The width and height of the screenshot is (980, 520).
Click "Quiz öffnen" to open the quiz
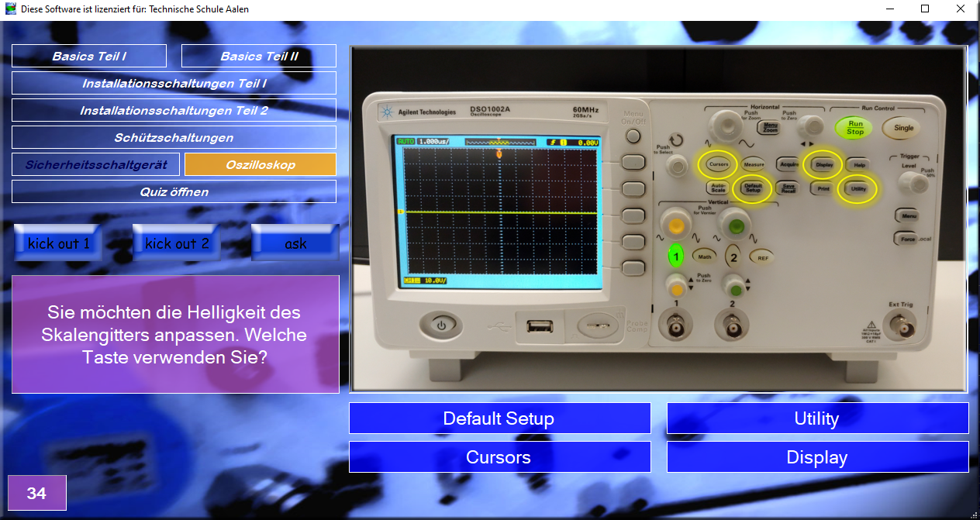174,191
